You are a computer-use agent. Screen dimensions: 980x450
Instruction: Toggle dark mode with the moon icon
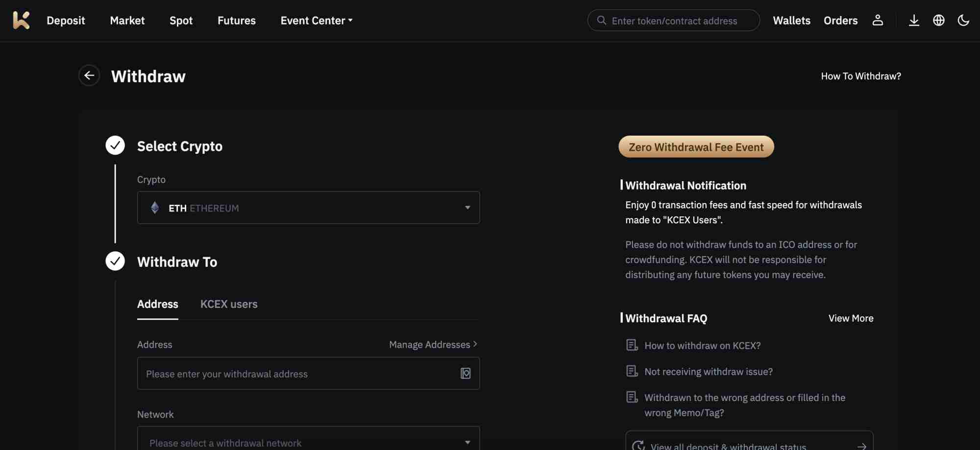tap(963, 20)
